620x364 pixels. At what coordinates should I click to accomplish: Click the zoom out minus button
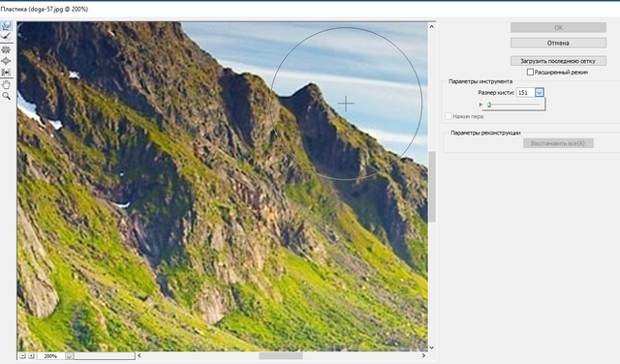click(x=23, y=356)
